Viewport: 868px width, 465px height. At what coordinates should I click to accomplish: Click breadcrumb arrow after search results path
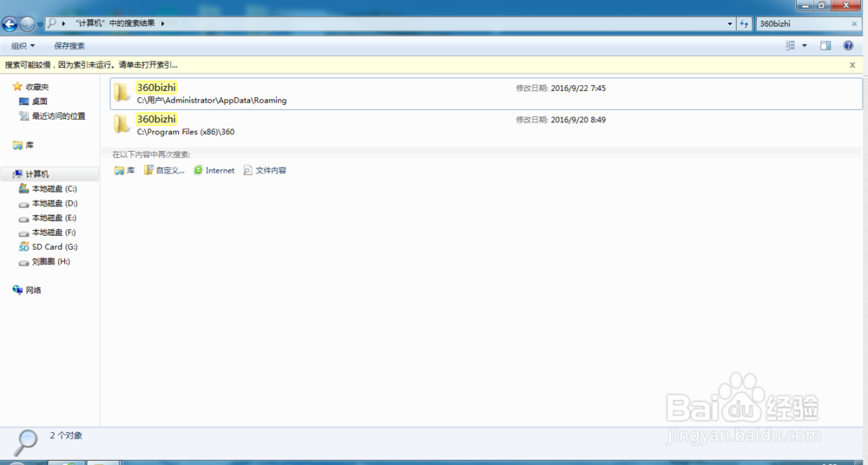163,23
